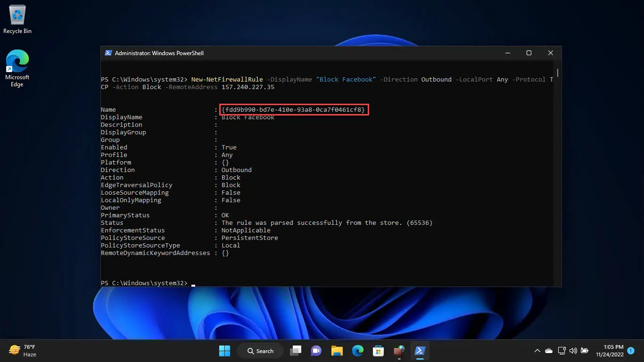Show hidden system tray icons

537,351
